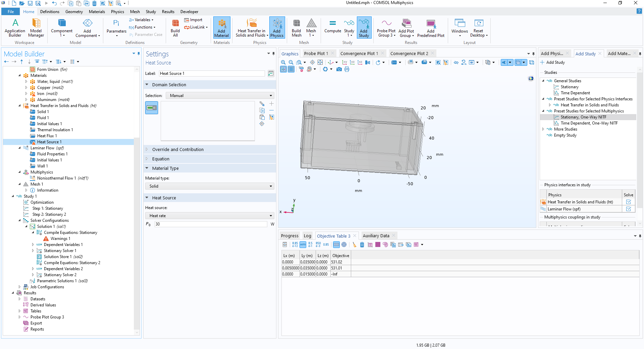Toggle Solve checkbox for Heat Transfer in Solids
Viewport: 644px width, 349px height.
click(628, 202)
